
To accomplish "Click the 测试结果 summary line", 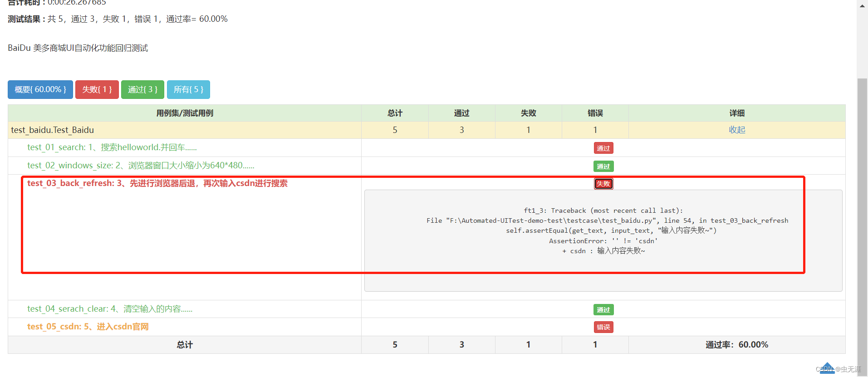I will pyautogui.click(x=118, y=19).
